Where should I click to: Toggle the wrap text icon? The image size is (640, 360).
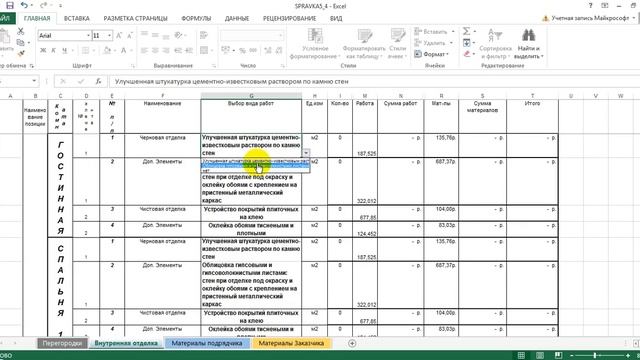tap(204, 36)
